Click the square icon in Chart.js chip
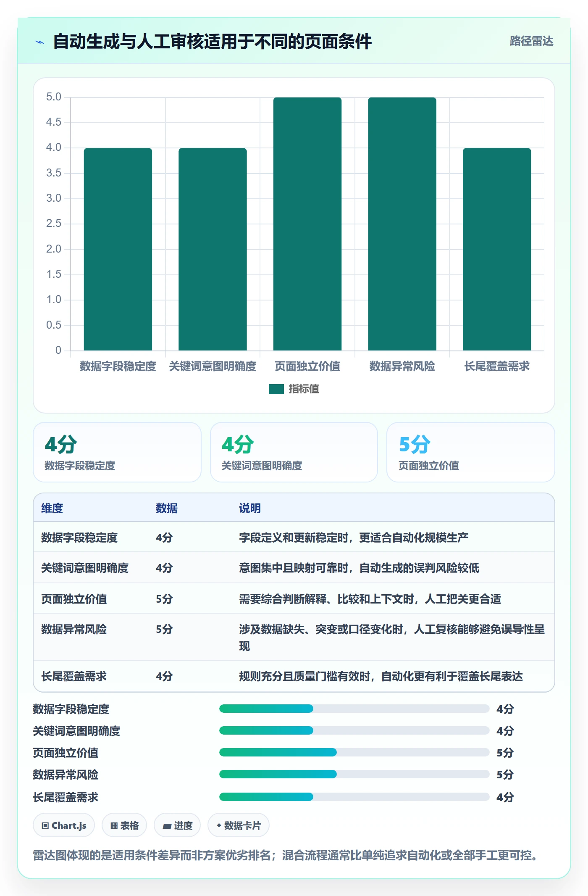The height and width of the screenshot is (896, 588). coord(45,826)
